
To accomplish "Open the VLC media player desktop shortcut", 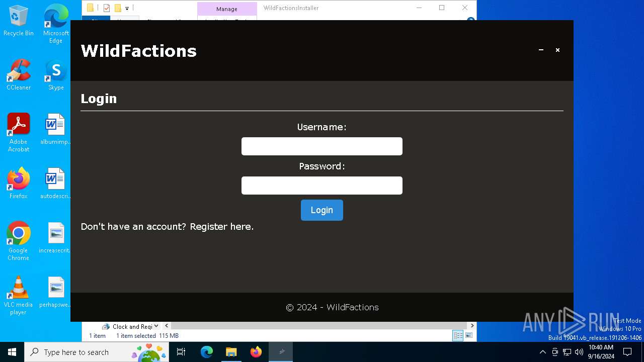I will 19,296.
